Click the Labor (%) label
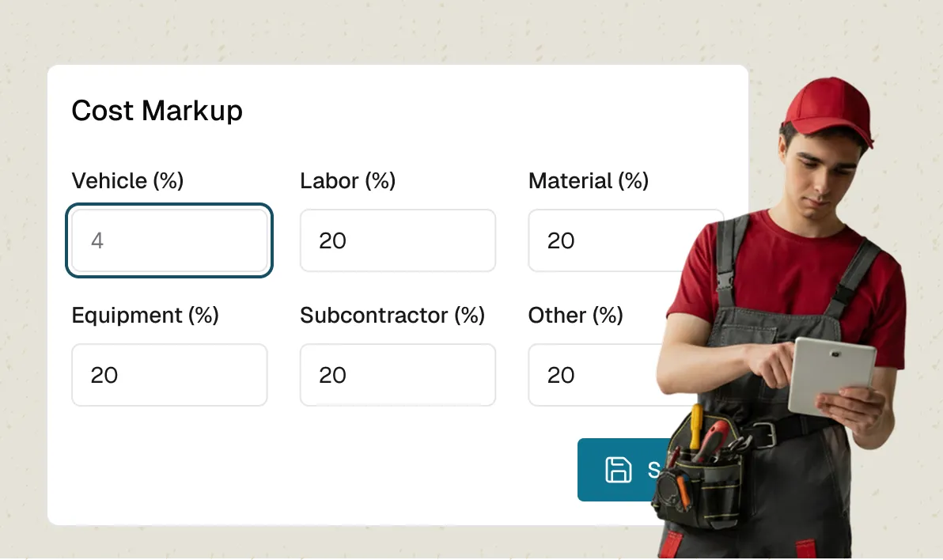 (x=347, y=181)
